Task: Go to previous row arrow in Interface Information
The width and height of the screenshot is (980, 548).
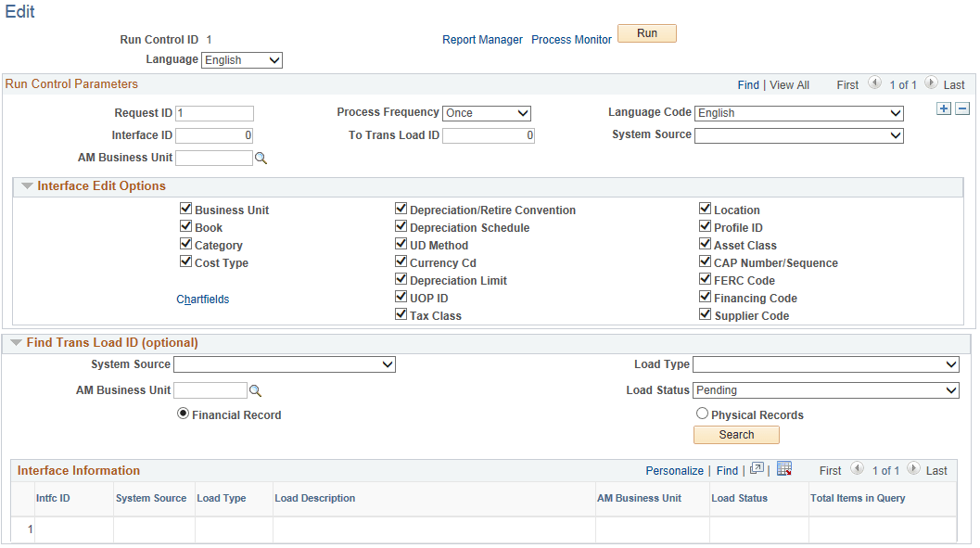Action: point(857,469)
